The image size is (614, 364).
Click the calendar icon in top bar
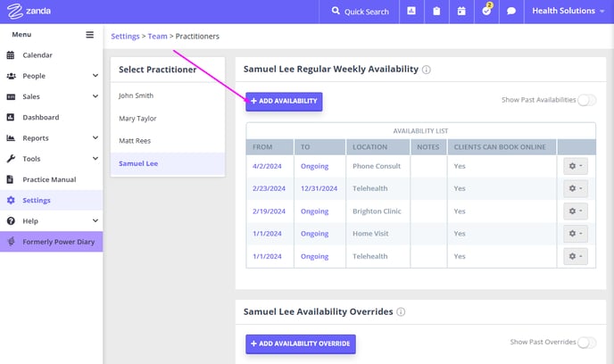click(x=461, y=11)
